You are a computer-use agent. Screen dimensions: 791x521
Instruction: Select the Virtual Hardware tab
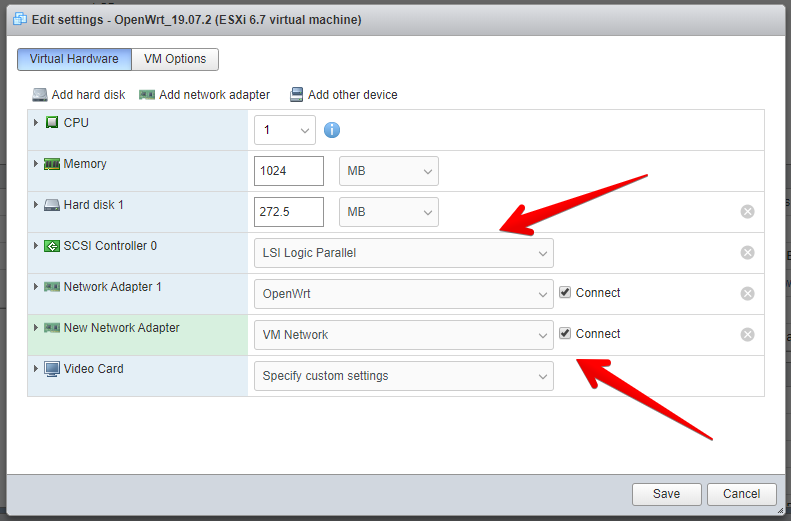point(74,59)
